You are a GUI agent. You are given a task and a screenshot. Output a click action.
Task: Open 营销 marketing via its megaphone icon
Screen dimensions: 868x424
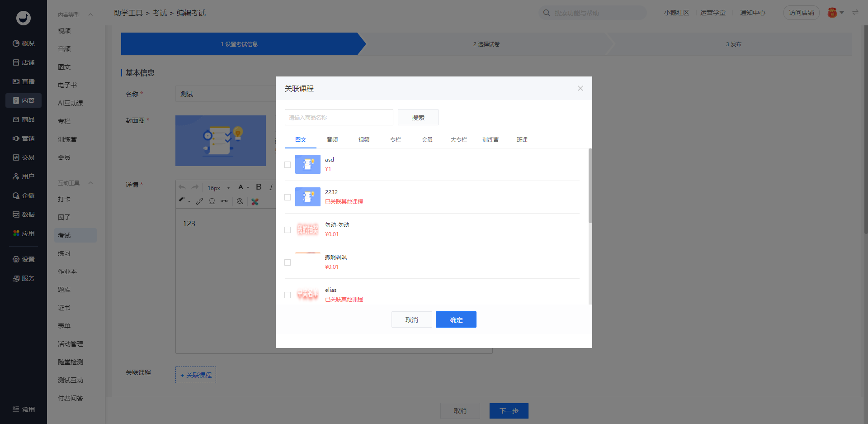click(16, 138)
